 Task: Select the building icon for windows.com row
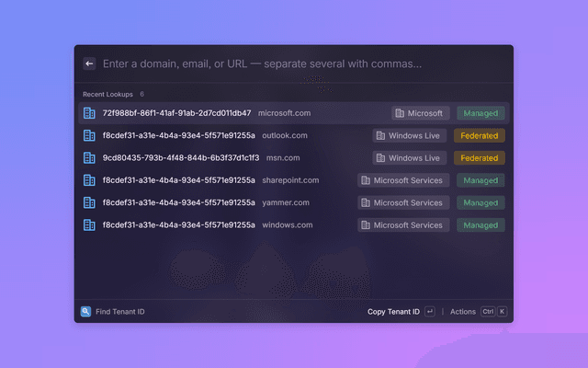(x=89, y=224)
